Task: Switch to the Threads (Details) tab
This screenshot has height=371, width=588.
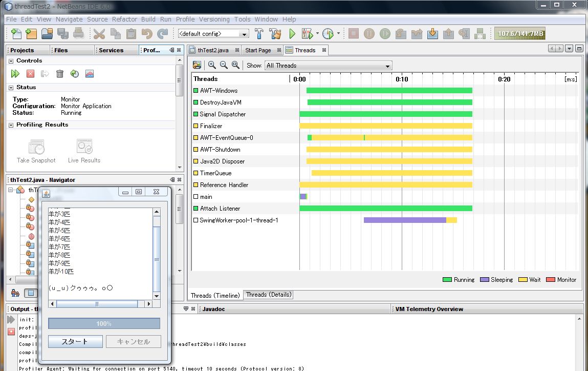Action: [268, 295]
